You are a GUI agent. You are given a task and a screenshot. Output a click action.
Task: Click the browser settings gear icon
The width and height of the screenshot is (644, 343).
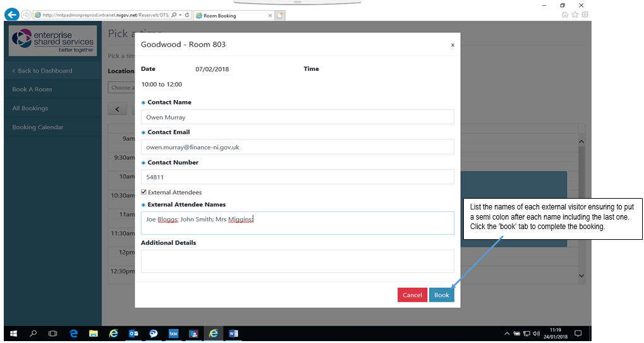tap(585, 15)
